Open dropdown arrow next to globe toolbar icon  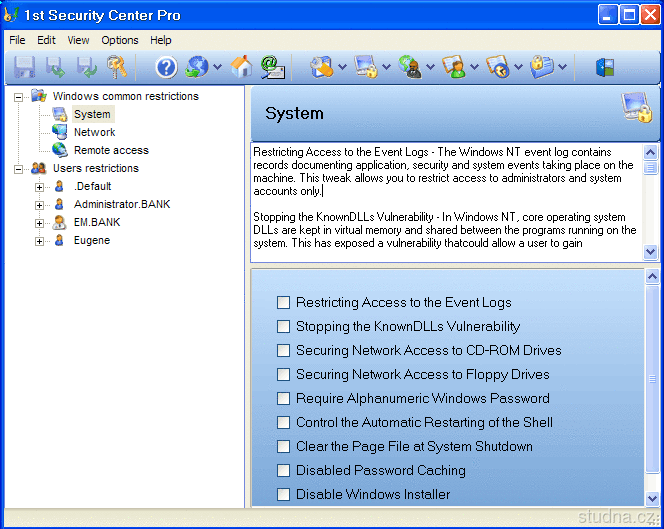pyautogui.click(x=217, y=67)
